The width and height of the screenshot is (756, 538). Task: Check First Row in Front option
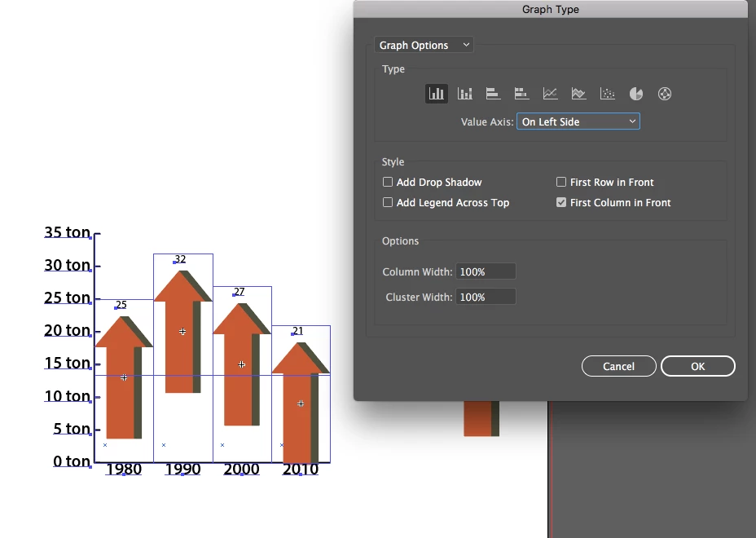coord(561,182)
